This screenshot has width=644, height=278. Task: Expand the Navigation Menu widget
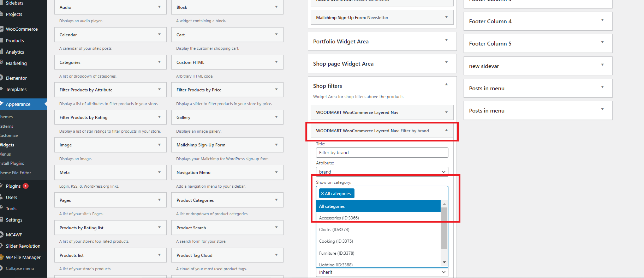[276, 172]
